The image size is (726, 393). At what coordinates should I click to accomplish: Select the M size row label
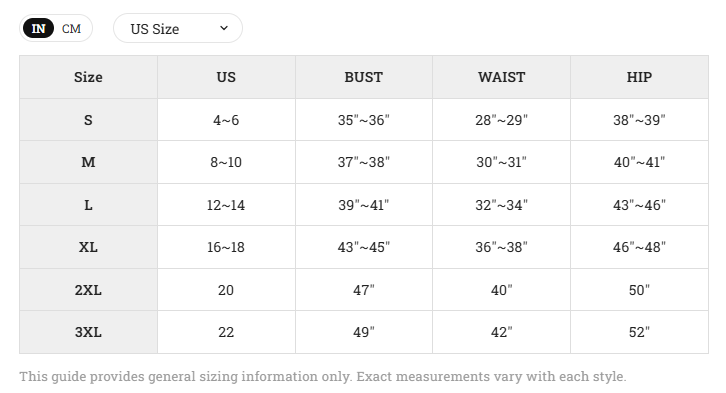tap(88, 162)
